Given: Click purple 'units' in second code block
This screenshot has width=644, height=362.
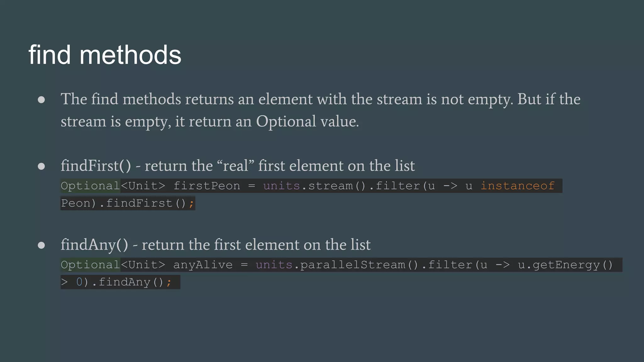Looking at the screenshot, I should click(x=274, y=265).
